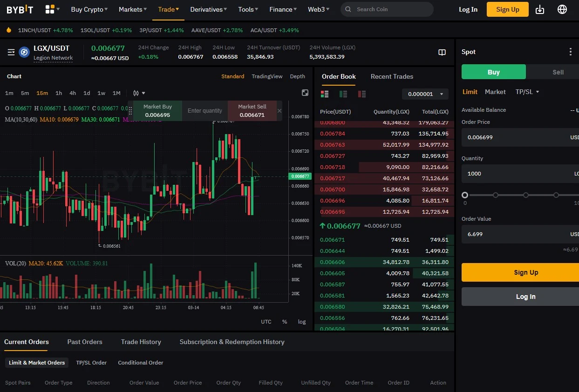
Task: Click the third dot on quantity slider
Action: point(526,195)
